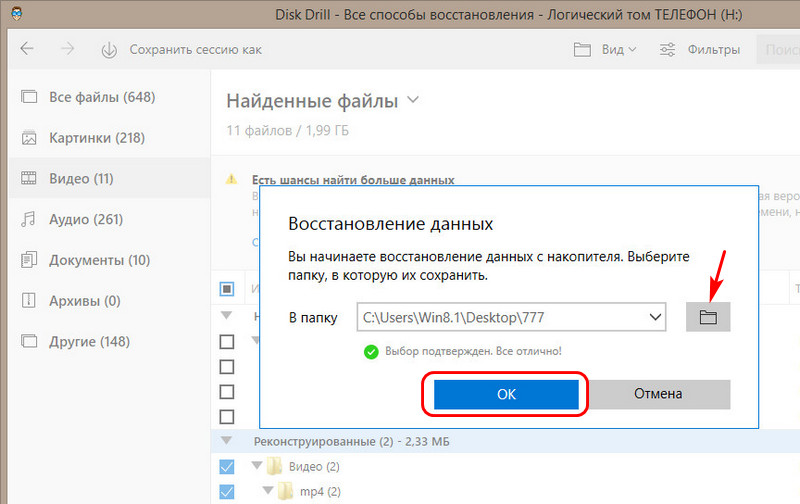Click the 'Видео (2)' folder icon
The width and height of the screenshot is (800, 504).
(275, 466)
